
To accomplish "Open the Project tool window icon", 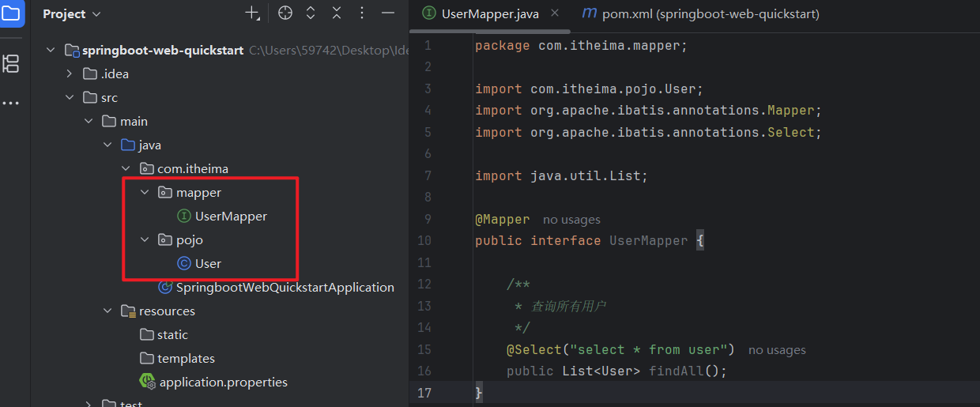I will pos(11,13).
